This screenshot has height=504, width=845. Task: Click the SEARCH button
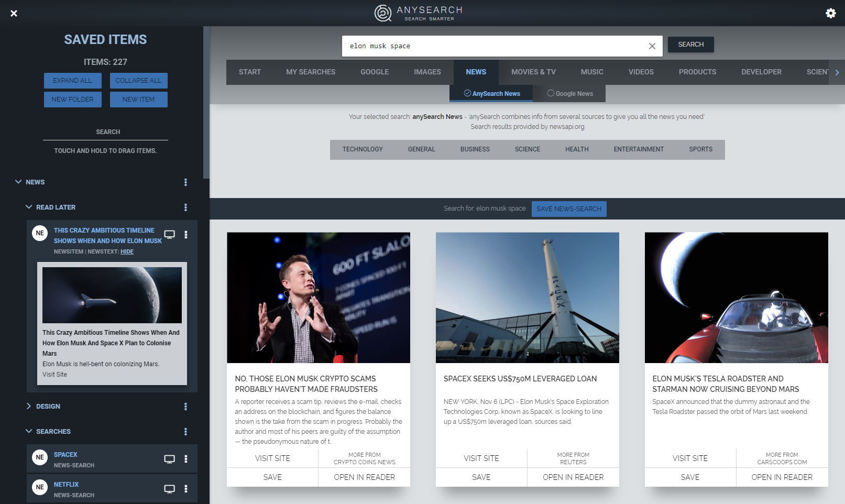coord(691,45)
